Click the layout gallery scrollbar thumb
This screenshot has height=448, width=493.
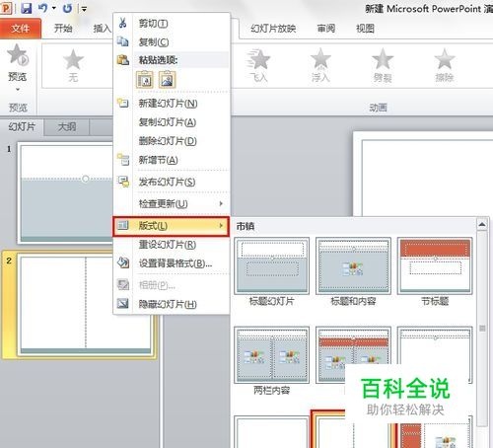point(482,329)
